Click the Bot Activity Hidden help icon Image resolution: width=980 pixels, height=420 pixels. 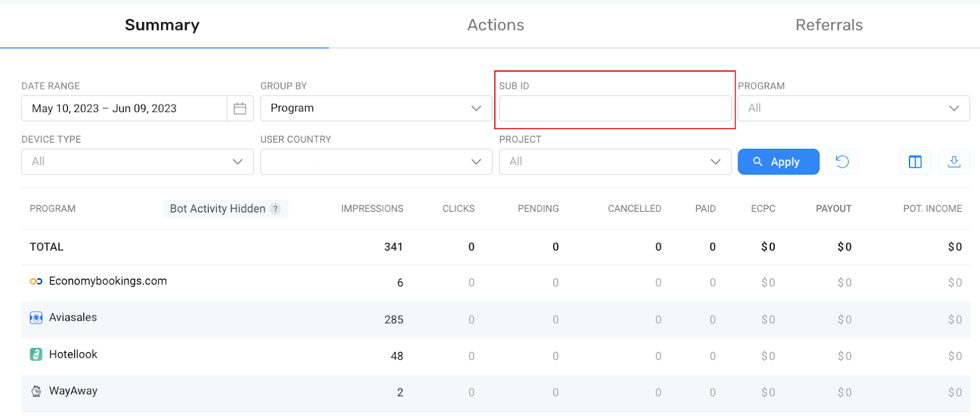(276, 209)
